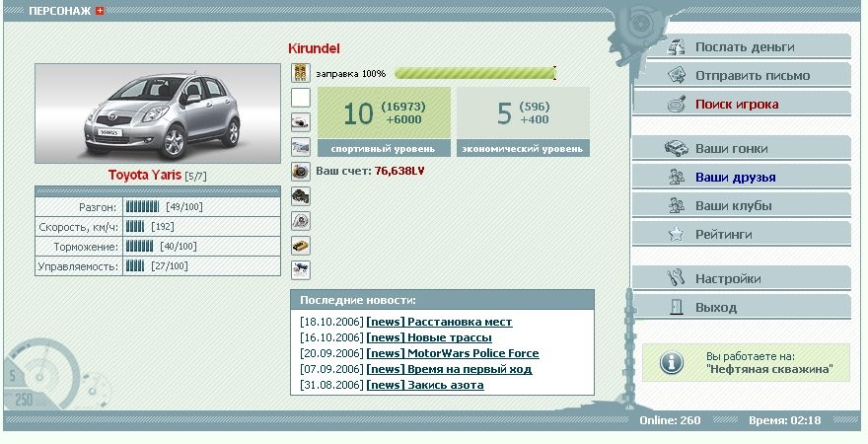Click the Время: 02:18 status text
The height and width of the screenshot is (444, 868).
pyautogui.click(x=785, y=420)
